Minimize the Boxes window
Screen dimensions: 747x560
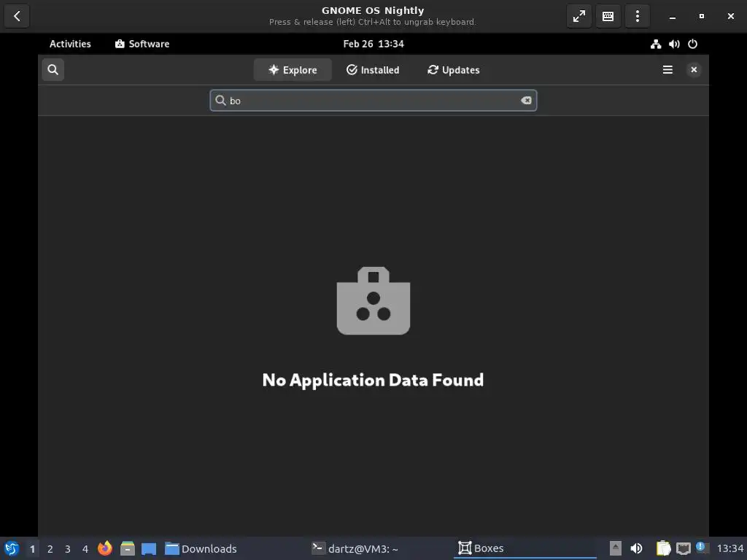pos(672,16)
